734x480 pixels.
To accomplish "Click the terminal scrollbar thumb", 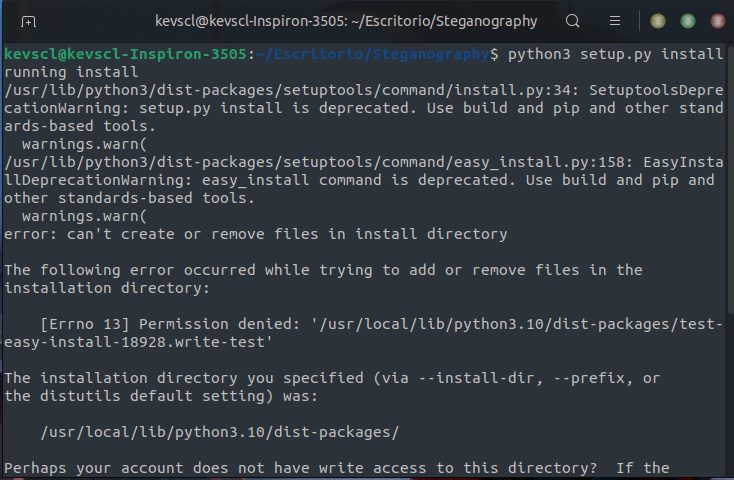I will click(730, 180).
